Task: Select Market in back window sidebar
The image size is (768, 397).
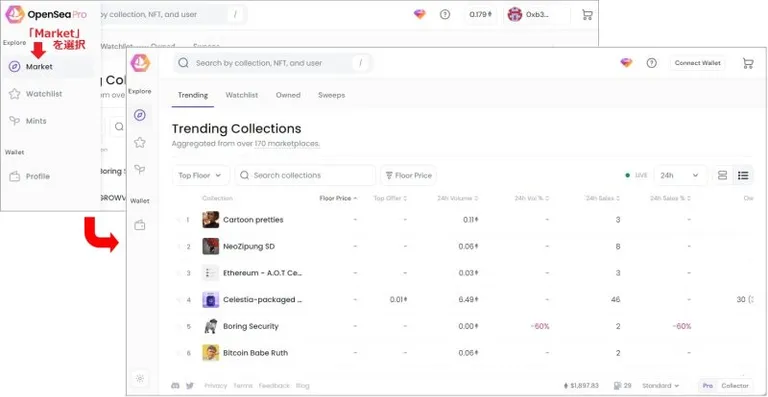Action: [48, 67]
